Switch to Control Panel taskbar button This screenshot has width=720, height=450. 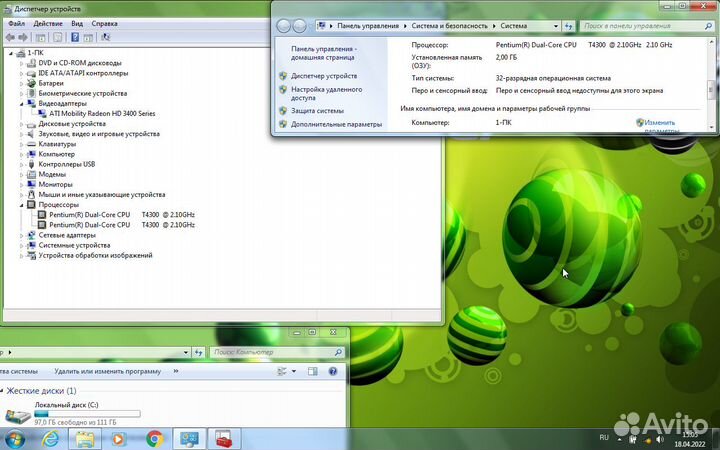189,439
